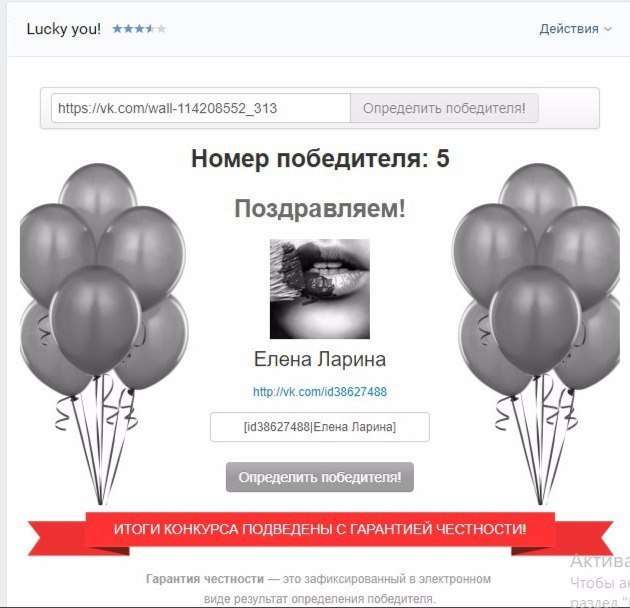The height and width of the screenshot is (608, 630).
Task: Open the winner's lips avatar photo
Action: [320, 289]
